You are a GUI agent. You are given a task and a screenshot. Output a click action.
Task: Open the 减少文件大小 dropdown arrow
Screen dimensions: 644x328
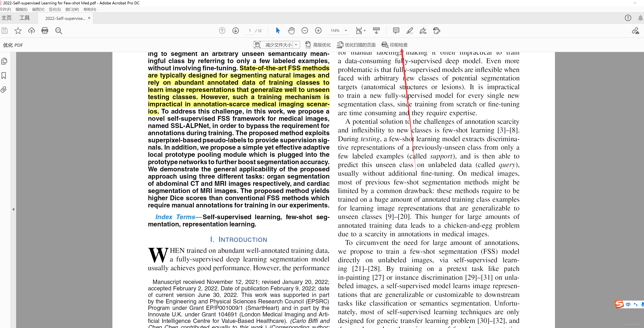(x=296, y=45)
